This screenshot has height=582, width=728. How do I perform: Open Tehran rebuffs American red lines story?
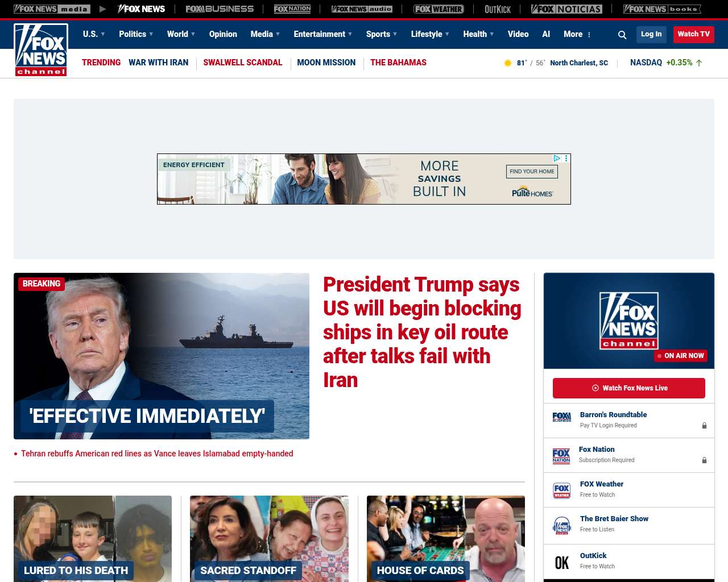[157, 454]
